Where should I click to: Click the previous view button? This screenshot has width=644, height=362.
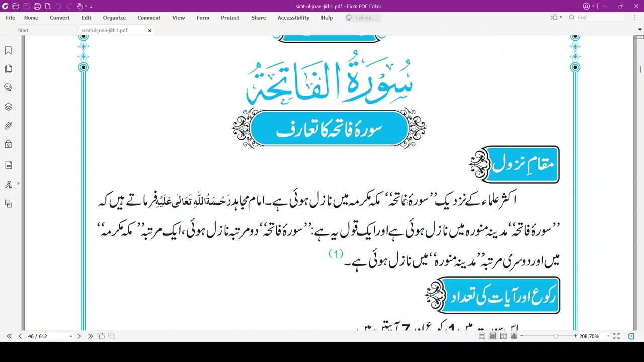101,336
